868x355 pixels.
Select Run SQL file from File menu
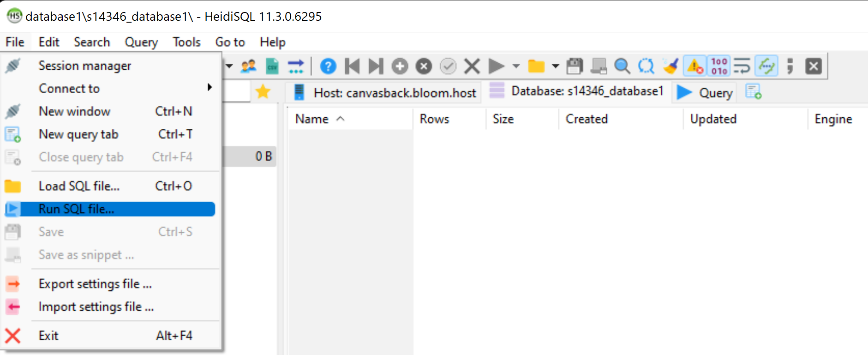[x=76, y=209]
